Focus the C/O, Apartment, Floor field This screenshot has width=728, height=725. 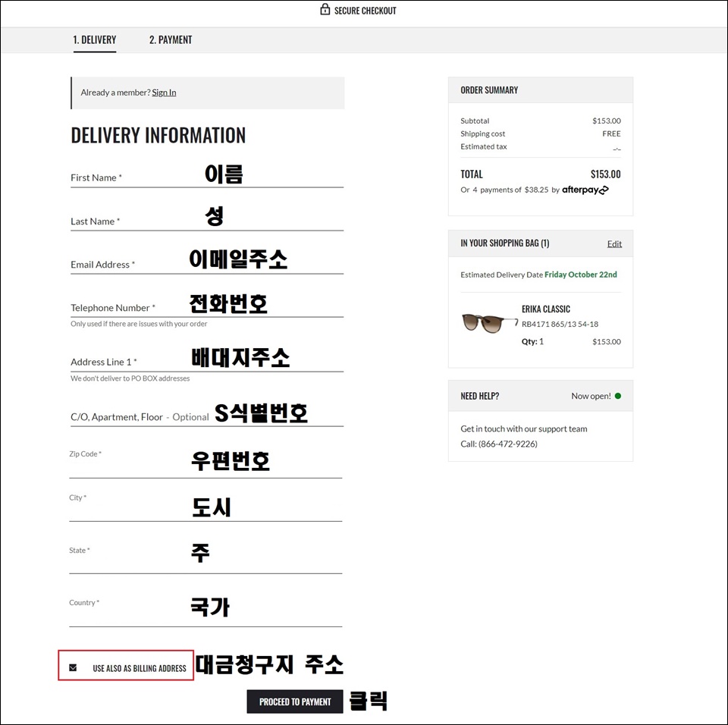tap(207, 416)
